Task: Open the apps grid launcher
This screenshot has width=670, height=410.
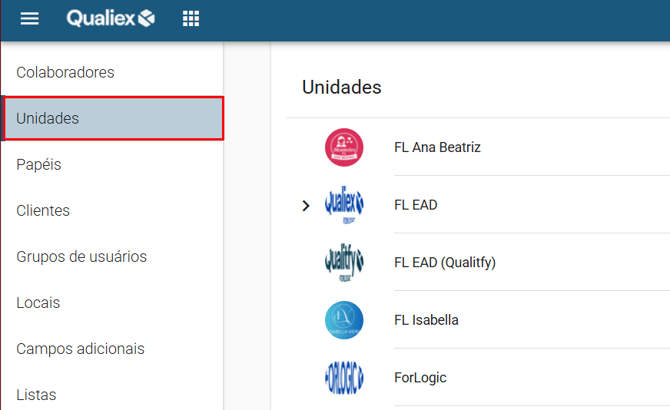Action: pos(191,19)
